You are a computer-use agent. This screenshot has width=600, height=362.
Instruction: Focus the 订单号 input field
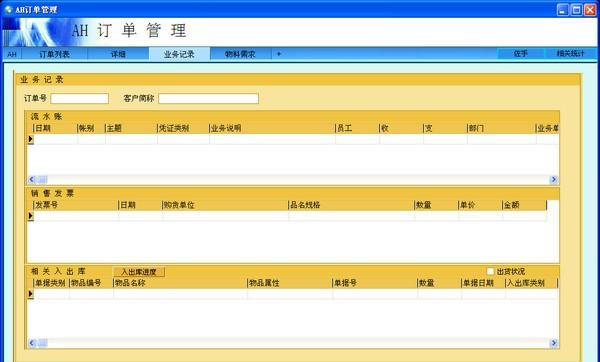(80, 98)
